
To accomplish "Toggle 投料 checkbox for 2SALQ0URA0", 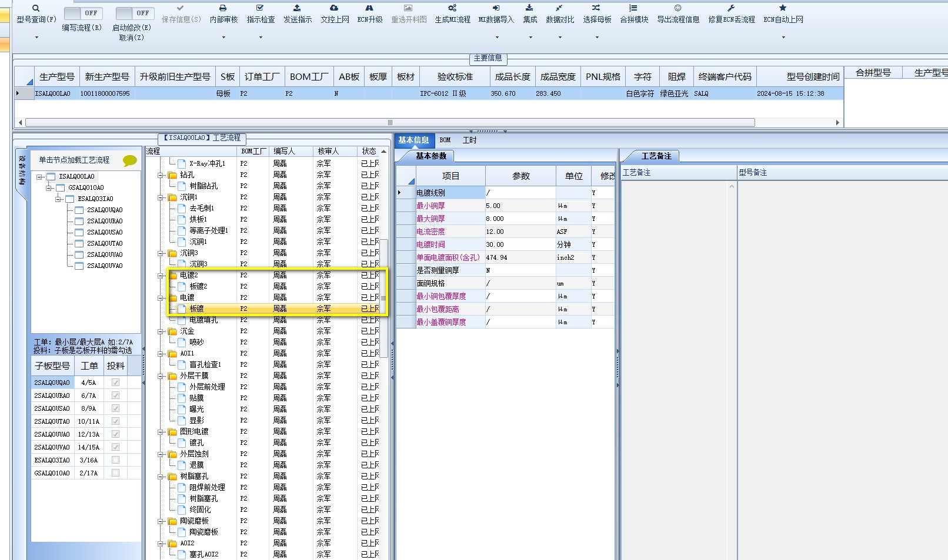I will (x=116, y=395).
